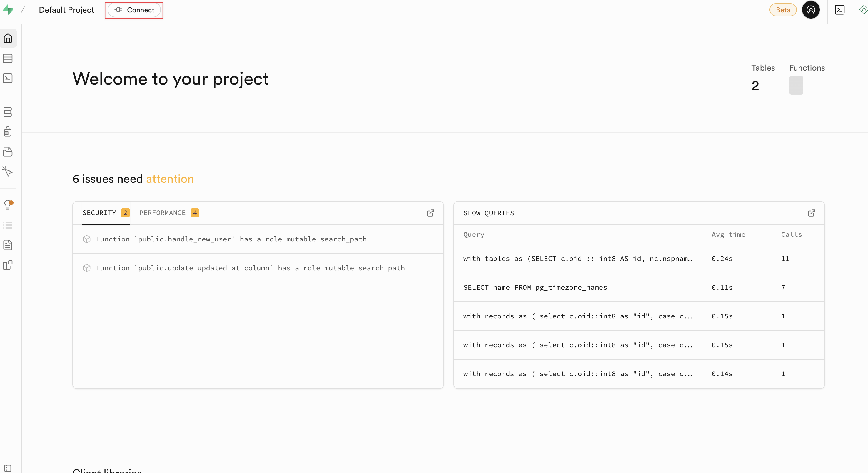Open the Home icon in sidebar
Viewport: 868px width, 473px height.
pos(8,38)
